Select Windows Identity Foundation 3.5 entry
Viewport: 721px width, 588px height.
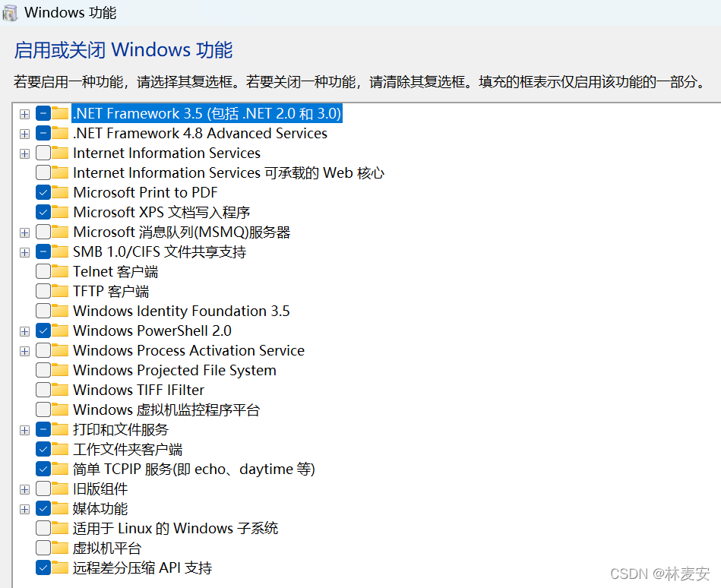click(181, 311)
